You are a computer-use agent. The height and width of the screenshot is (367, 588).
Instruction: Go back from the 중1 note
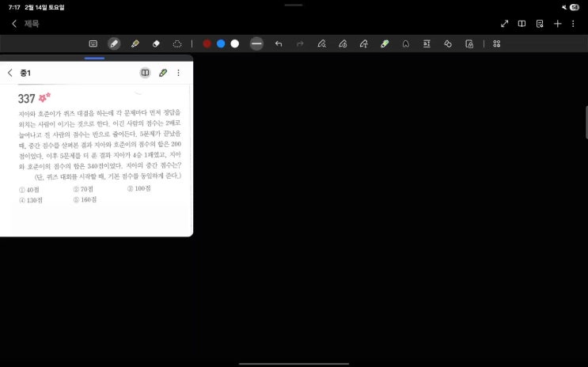point(10,73)
